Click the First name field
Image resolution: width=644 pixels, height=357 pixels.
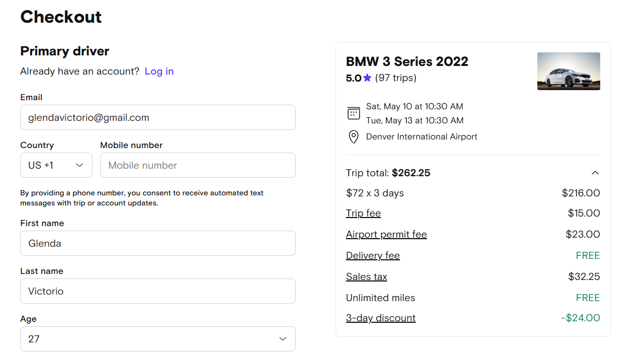[x=157, y=243]
